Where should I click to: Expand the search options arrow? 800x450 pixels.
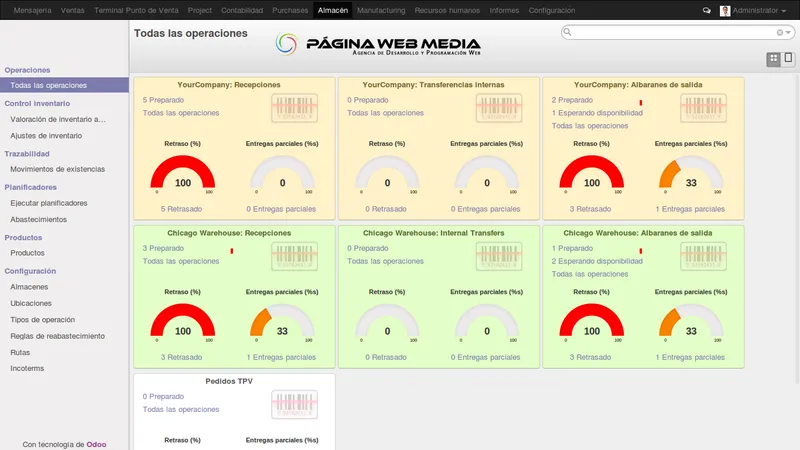(788, 33)
